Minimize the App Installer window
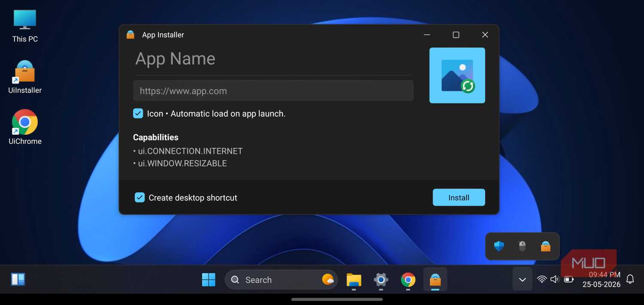 coord(427,35)
